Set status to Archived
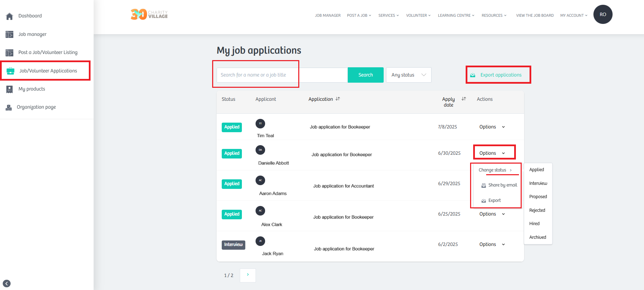This screenshot has height=290, width=644. click(537, 237)
